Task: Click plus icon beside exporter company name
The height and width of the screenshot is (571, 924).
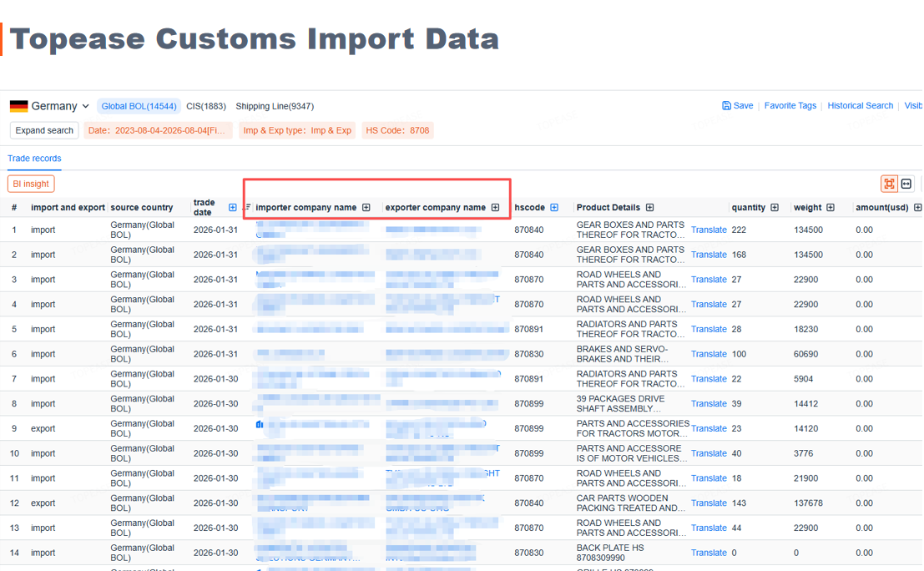Action: [x=496, y=207]
